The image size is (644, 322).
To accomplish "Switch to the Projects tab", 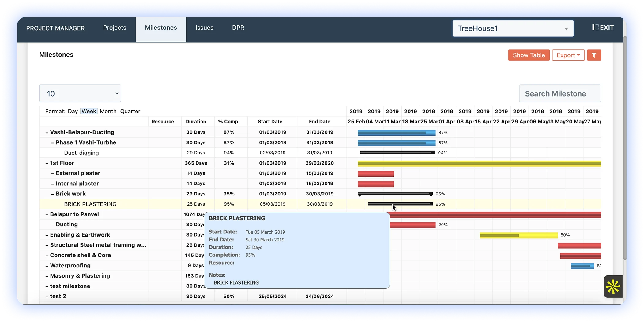I will click(115, 28).
